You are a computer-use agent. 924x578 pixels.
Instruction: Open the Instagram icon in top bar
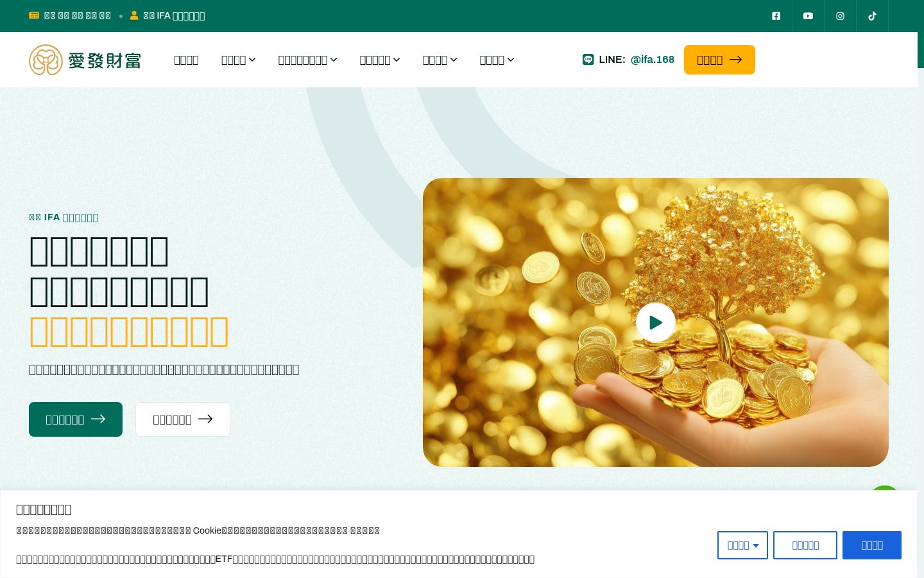[840, 16]
